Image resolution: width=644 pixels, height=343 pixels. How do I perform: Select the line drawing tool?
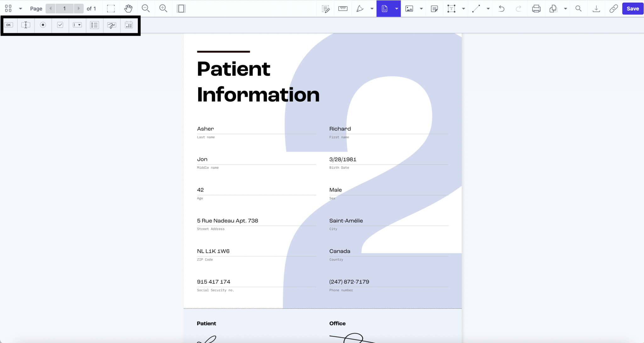(x=476, y=8)
